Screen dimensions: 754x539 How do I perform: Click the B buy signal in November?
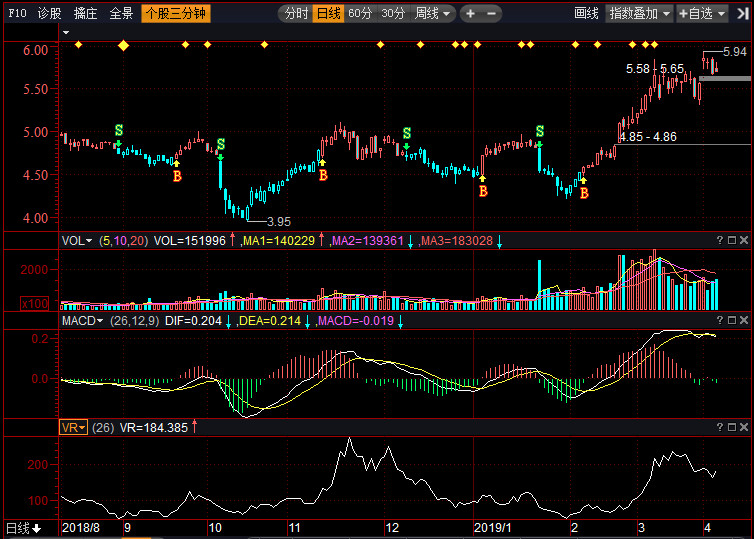point(323,175)
